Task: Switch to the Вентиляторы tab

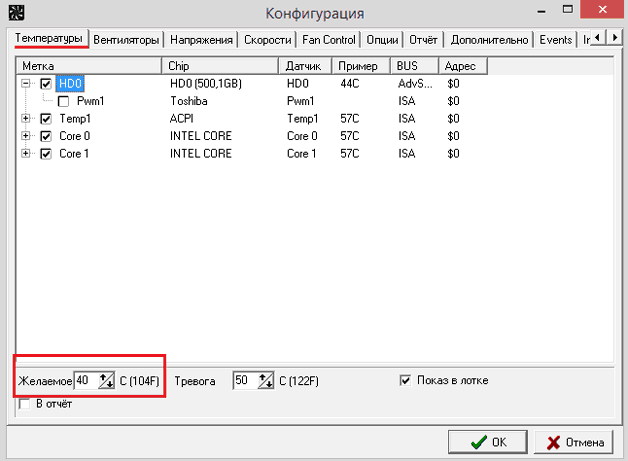Action: tap(126, 40)
